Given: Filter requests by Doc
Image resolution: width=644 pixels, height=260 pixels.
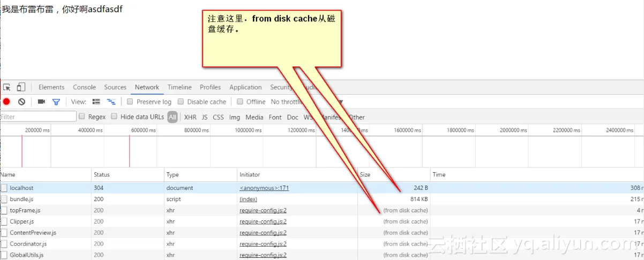Looking at the screenshot, I should click(x=293, y=117).
